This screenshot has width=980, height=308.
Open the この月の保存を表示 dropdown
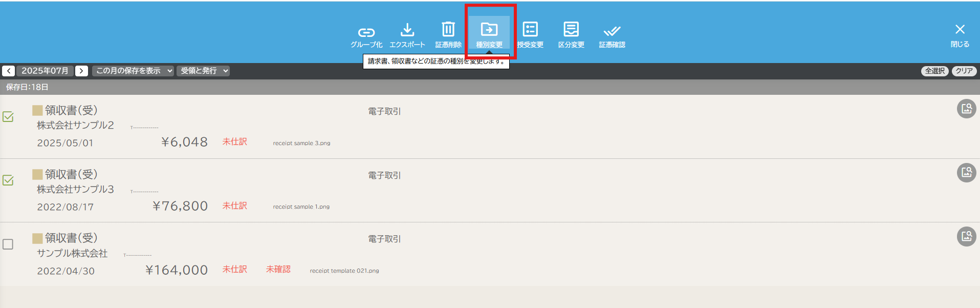[134, 71]
